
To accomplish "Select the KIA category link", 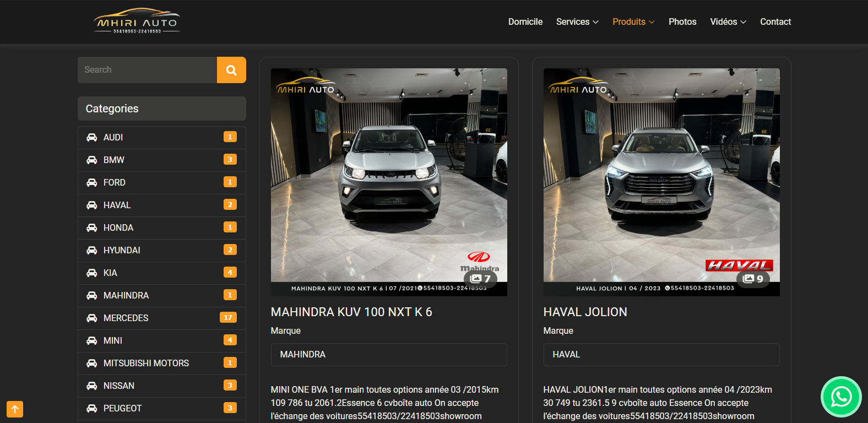I will [x=110, y=273].
